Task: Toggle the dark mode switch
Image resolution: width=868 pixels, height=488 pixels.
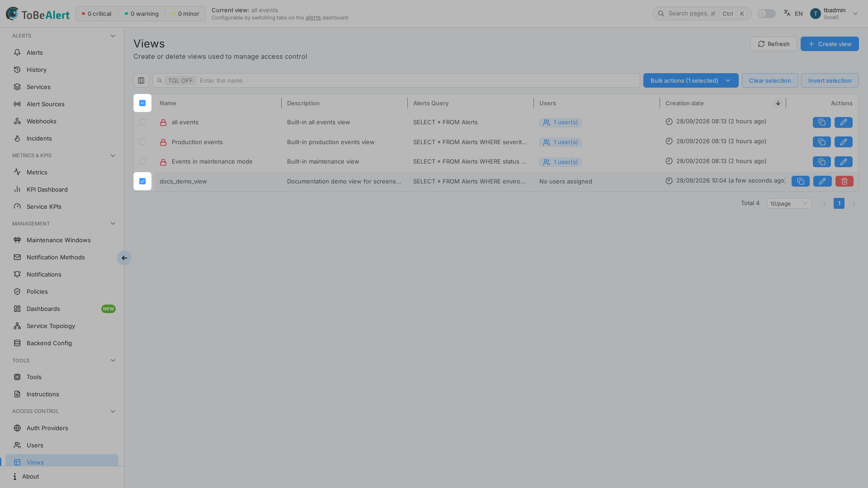Action: (x=766, y=14)
